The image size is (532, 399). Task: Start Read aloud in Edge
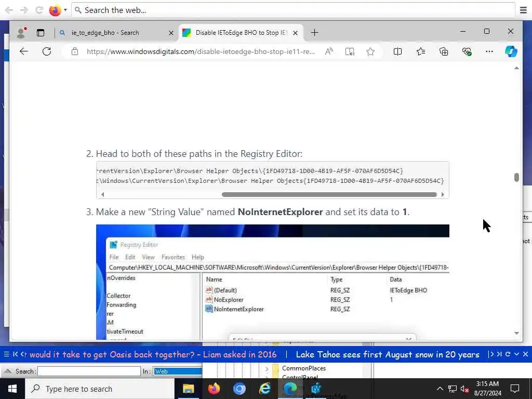[329, 51]
